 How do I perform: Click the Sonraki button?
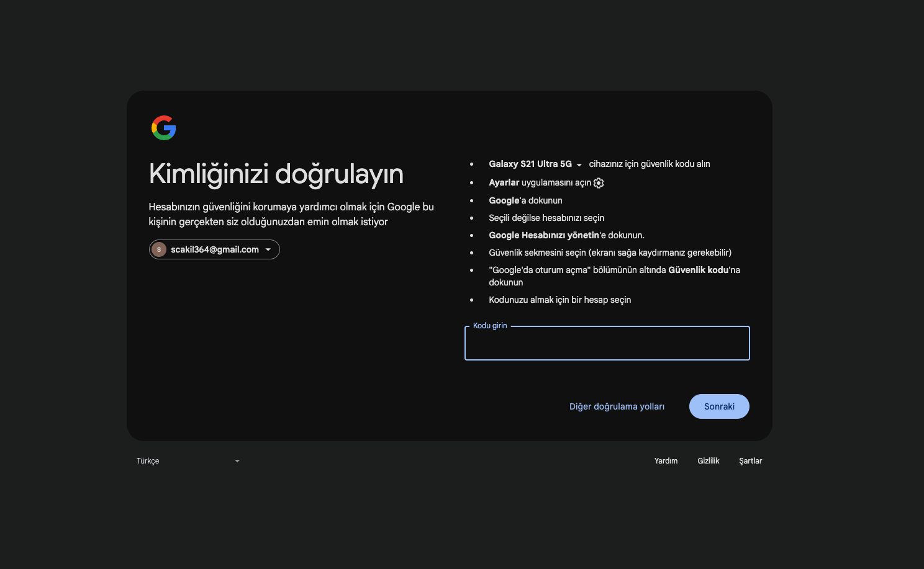[719, 406]
